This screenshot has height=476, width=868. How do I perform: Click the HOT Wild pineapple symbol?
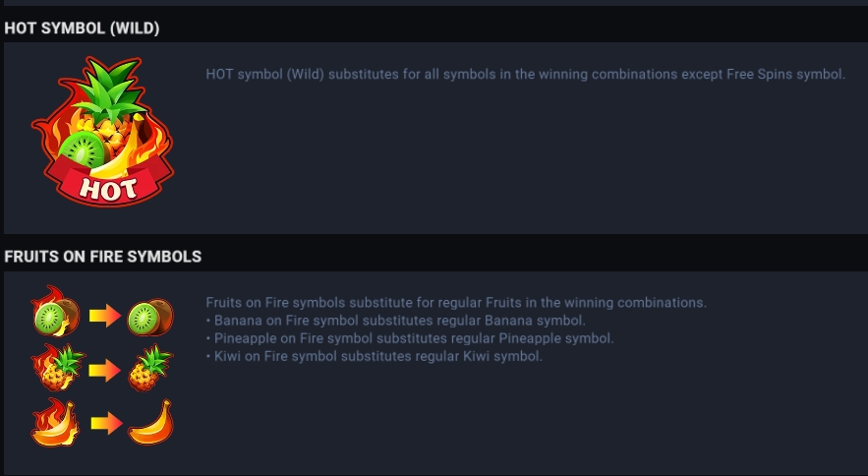tap(103, 132)
